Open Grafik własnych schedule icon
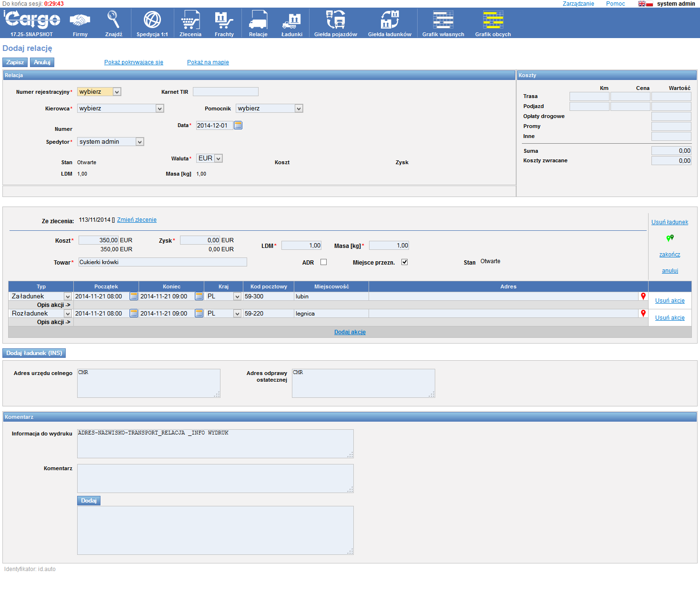Image resolution: width=700 pixels, height=592 pixels. click(443, 20)
